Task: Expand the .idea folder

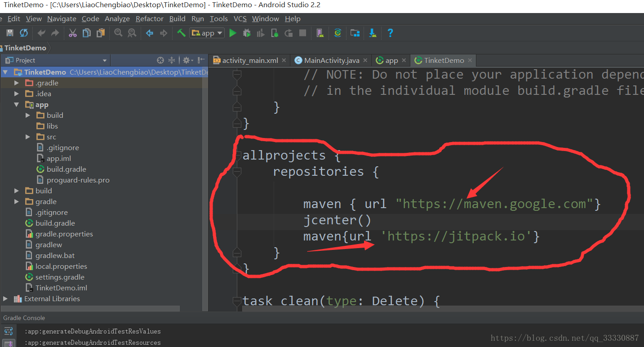Action: point(17,93)
